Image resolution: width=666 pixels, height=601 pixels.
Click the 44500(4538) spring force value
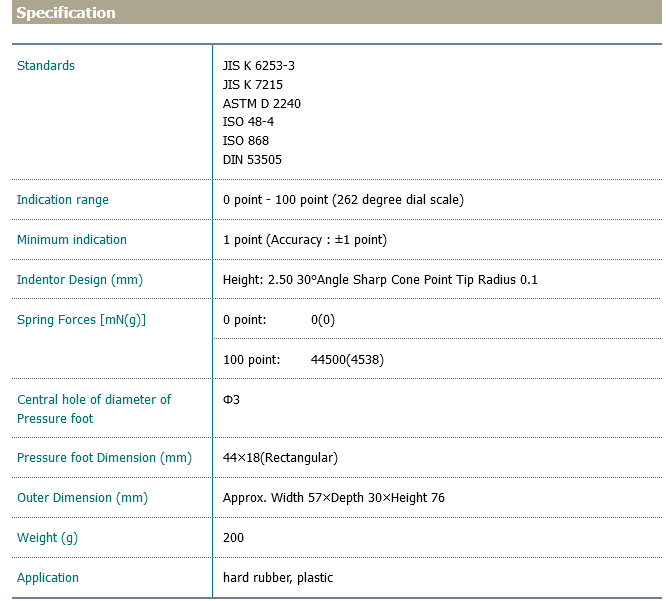[x=347, y=360]
